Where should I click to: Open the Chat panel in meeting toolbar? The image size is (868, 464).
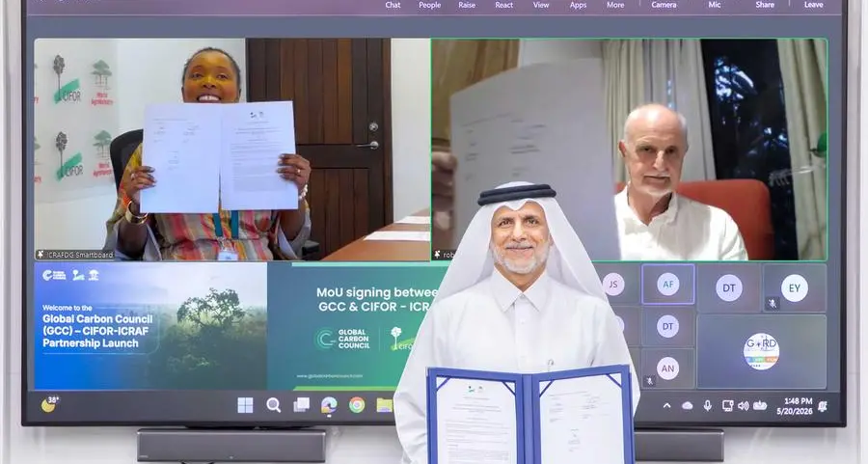[x=393, y=5]
